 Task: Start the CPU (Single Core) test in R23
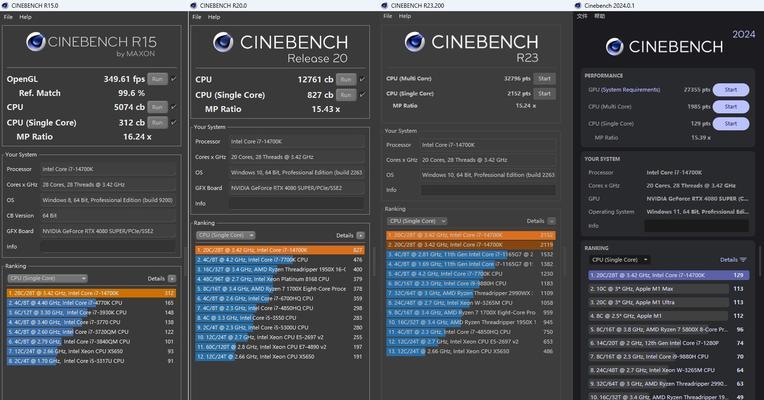point(544,94)
